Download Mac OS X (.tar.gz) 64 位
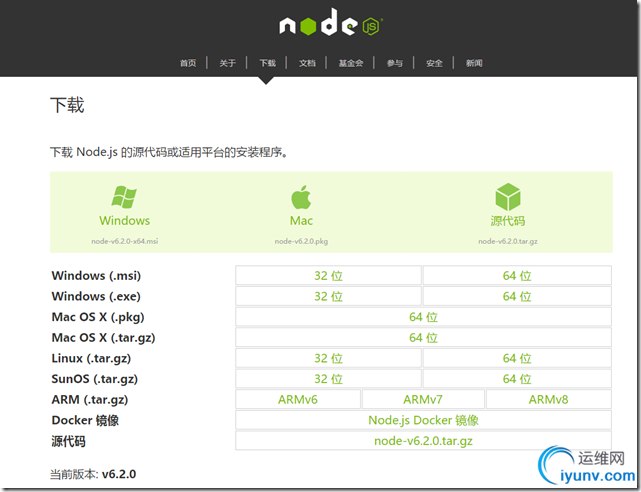 click(x=424, y=338)
